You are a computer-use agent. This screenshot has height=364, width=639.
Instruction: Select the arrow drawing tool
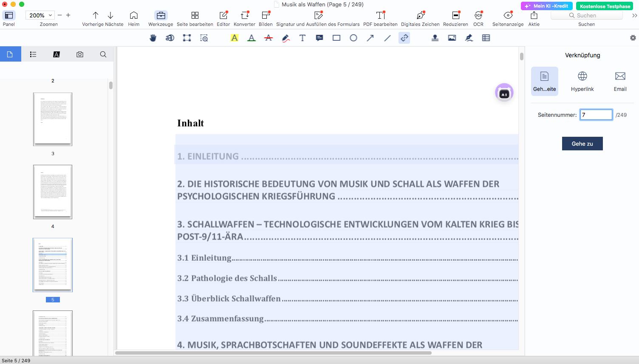click(370, 38)
